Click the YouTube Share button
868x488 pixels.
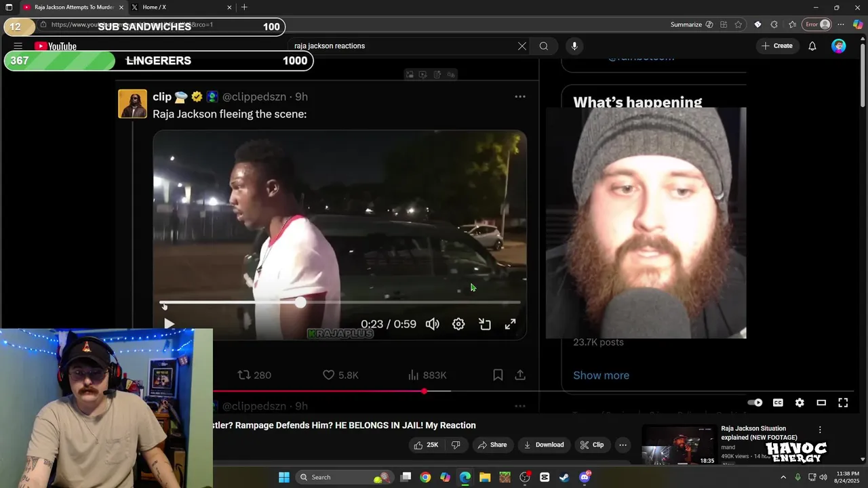(x=492, y=445)
